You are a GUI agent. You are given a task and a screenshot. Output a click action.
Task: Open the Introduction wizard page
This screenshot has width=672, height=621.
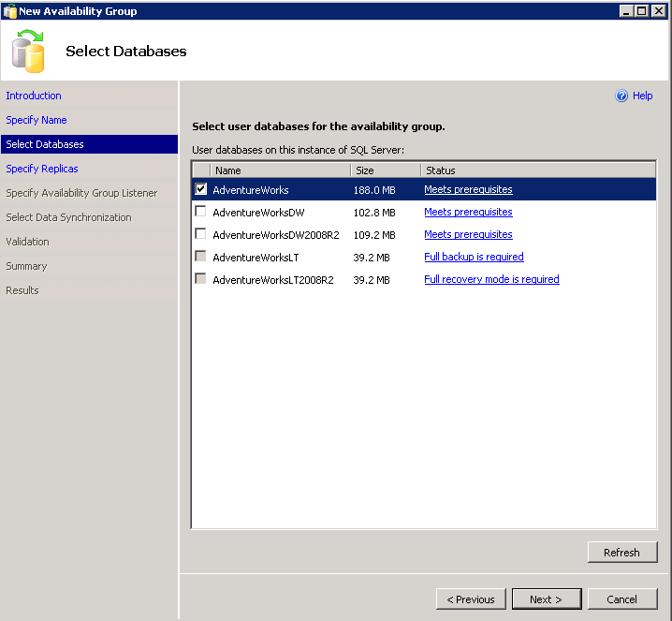[34, 96]
